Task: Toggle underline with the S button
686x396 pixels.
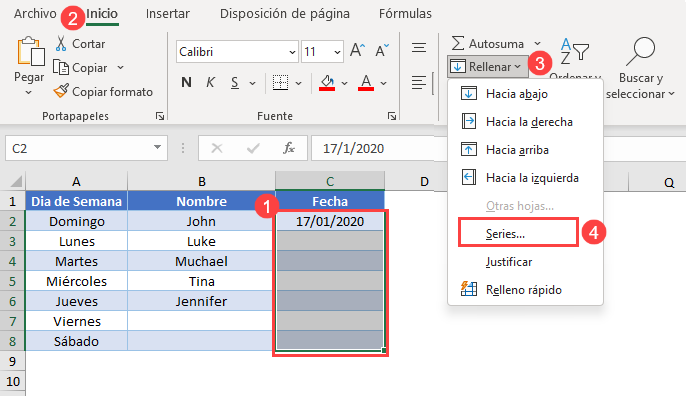Action: pyautogui.click(x=235, y=83)
